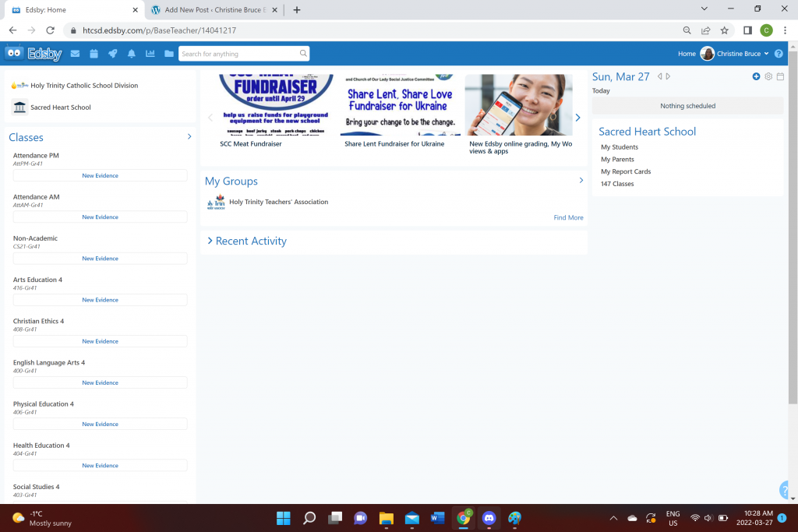Open Chrome tab search dropdown arrow

pyautogui.click(x=704, y=9)
